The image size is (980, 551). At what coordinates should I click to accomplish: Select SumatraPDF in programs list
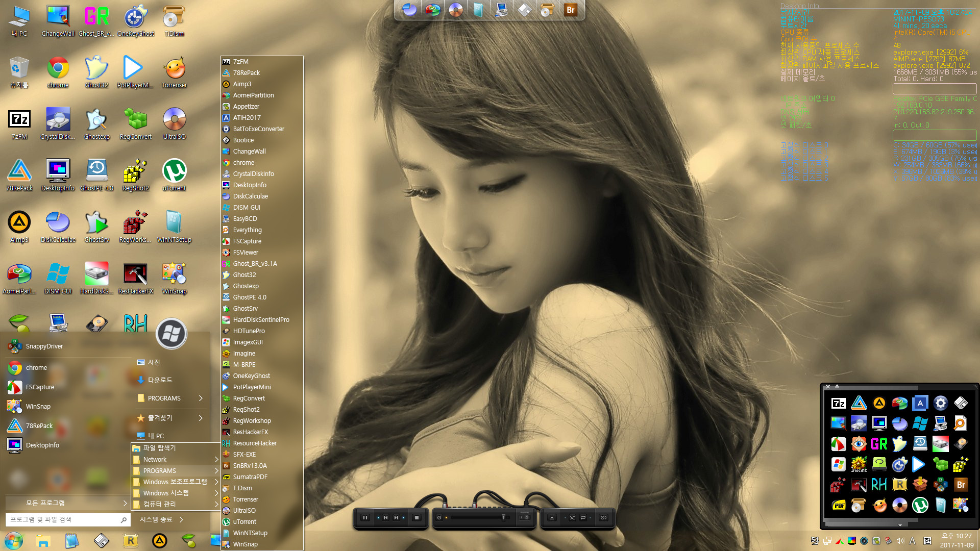click(x=262, y=477)
